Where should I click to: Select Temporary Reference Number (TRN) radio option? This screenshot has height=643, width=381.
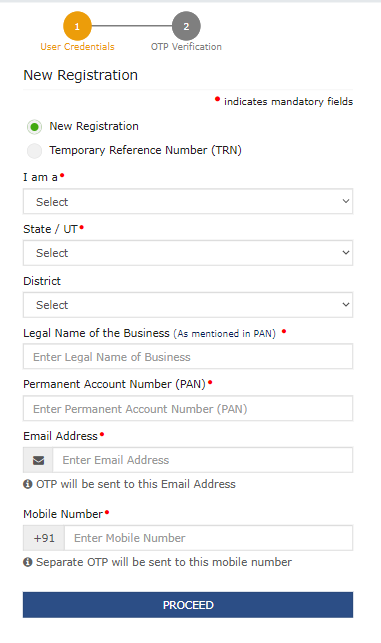coord(34,151)
